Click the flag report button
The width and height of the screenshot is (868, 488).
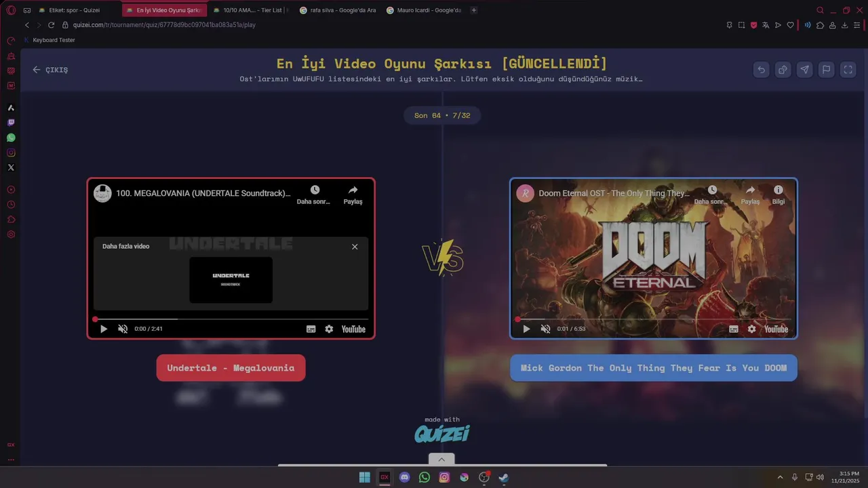pos(826,69)
